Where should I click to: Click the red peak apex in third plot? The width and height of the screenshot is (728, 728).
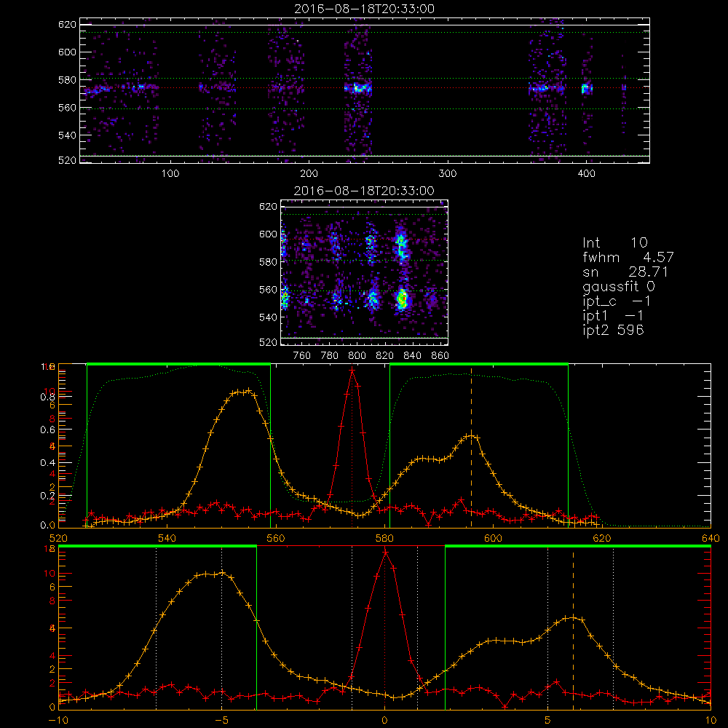coord(352,371)
